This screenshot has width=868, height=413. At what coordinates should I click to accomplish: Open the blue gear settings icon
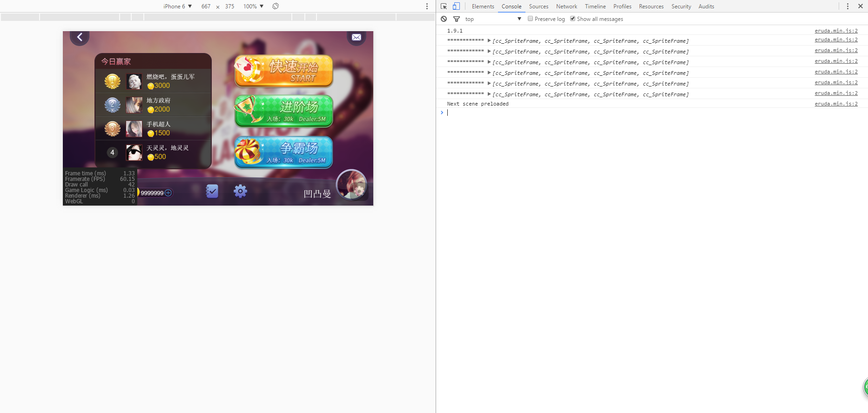[x=240, y=191]
